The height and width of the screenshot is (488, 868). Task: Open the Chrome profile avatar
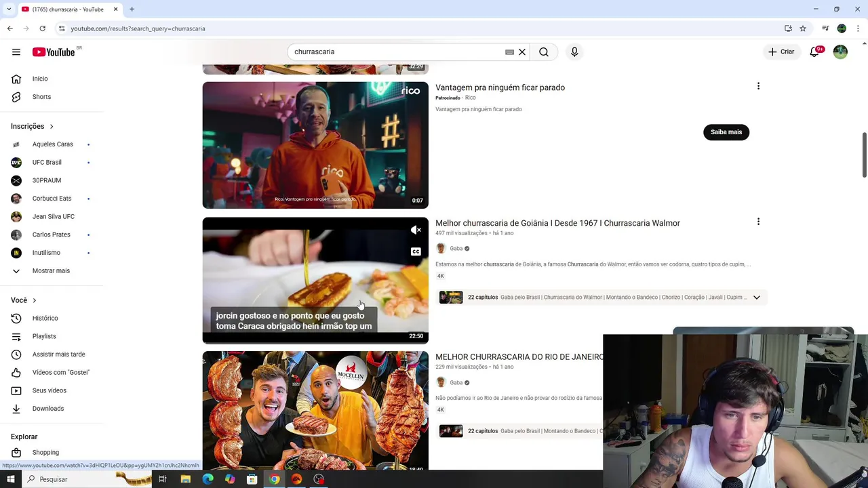tap(842, 28)
